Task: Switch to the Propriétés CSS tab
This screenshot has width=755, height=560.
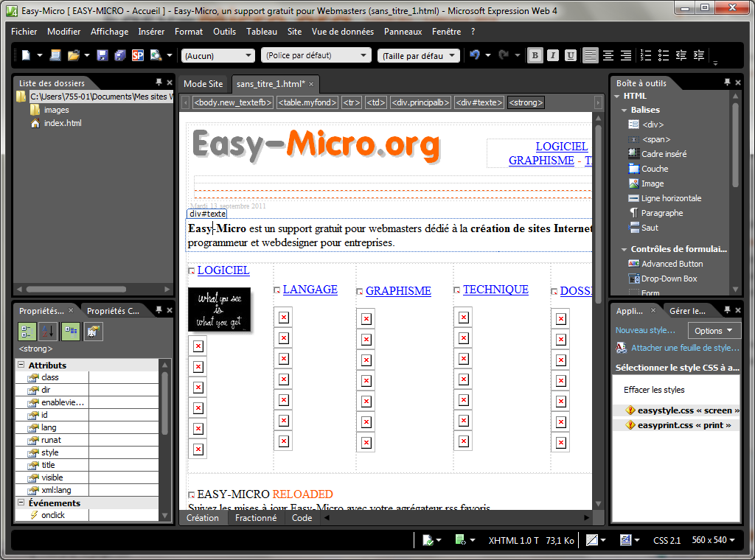Action: click(114, 311)
